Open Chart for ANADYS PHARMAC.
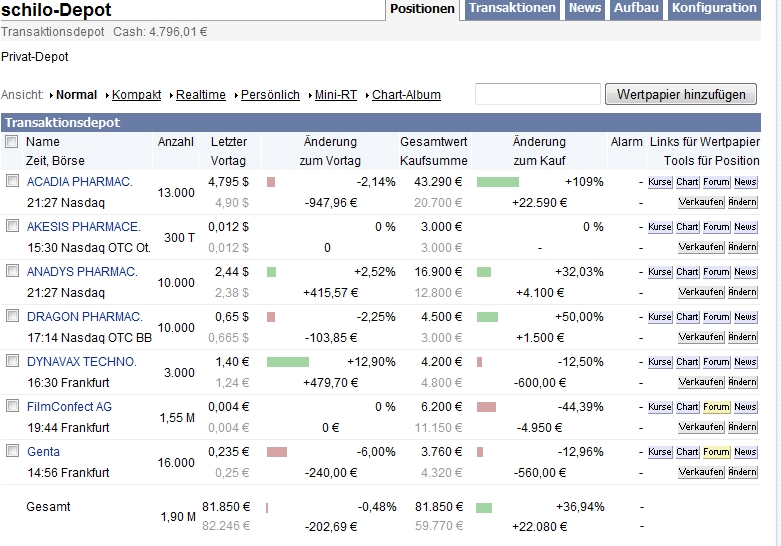781x546 pixels. 687,272
